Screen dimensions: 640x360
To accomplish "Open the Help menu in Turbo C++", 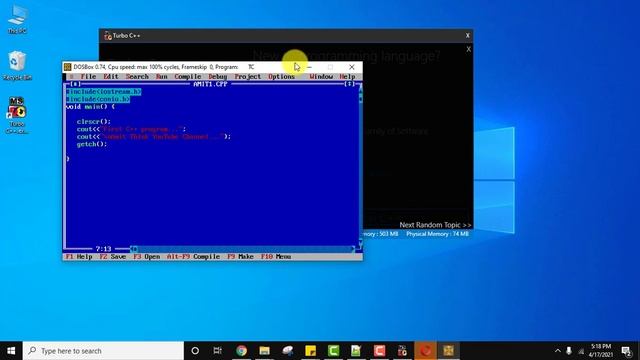I will click(347, 76).
